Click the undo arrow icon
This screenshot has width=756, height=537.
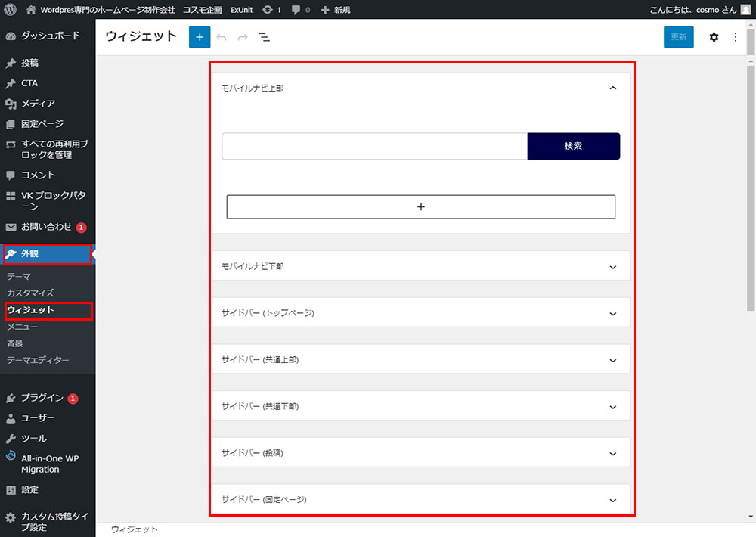(x=221, y=37)
